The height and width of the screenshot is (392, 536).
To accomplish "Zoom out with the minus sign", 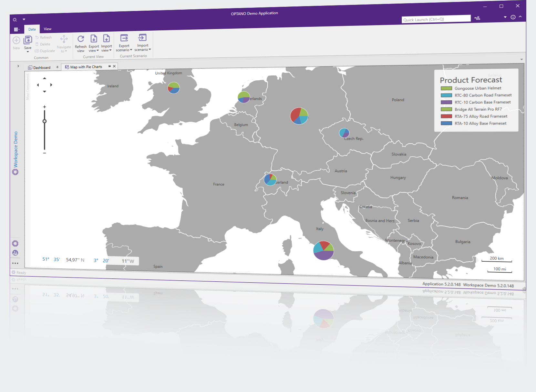I will (x=45, y=153).
